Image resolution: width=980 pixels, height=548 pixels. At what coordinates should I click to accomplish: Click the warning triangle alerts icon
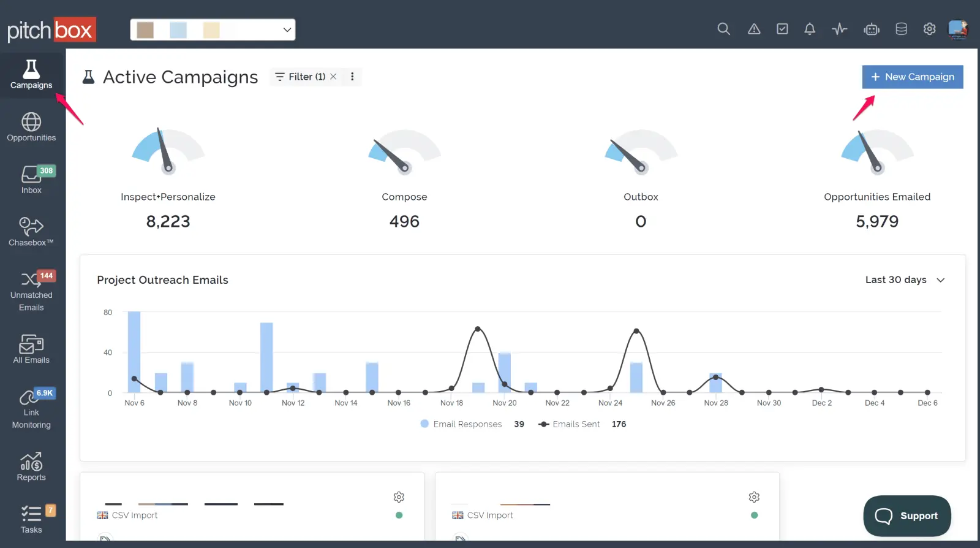(754, 29)
